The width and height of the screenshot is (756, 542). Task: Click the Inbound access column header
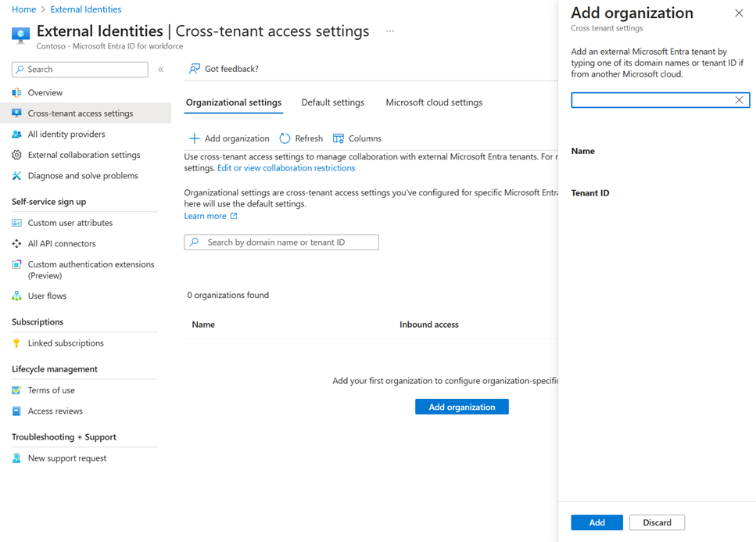point(429,325)
